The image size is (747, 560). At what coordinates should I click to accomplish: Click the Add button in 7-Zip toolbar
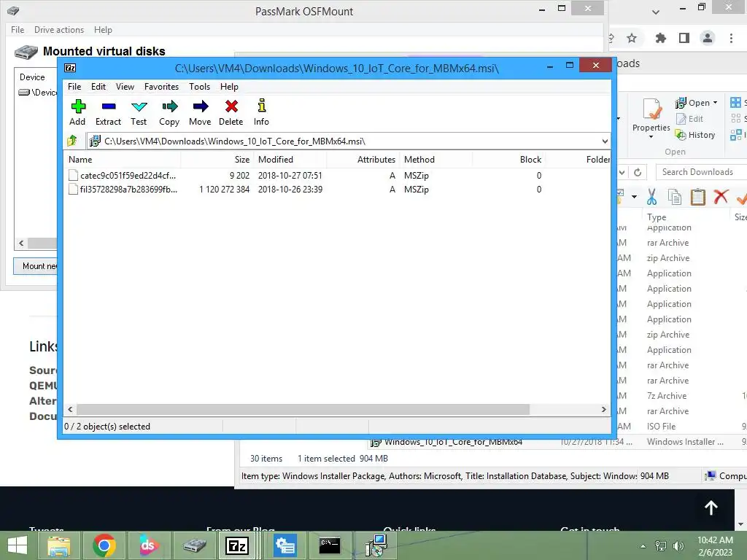coord(77,112)
